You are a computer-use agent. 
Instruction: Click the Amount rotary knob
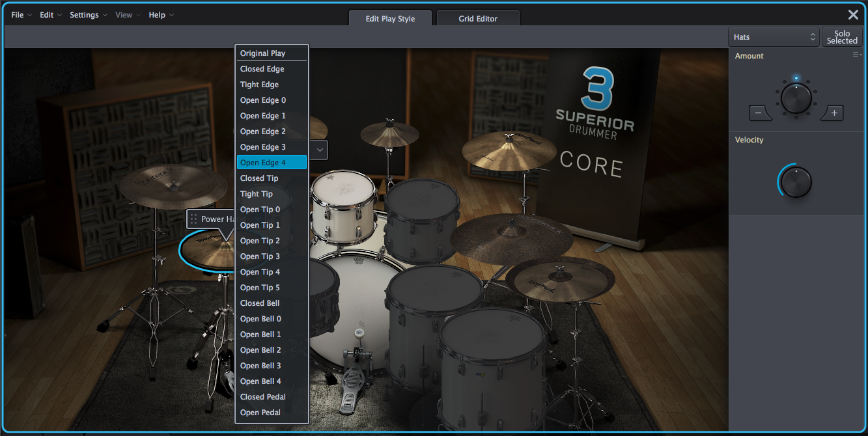point(796,98)
